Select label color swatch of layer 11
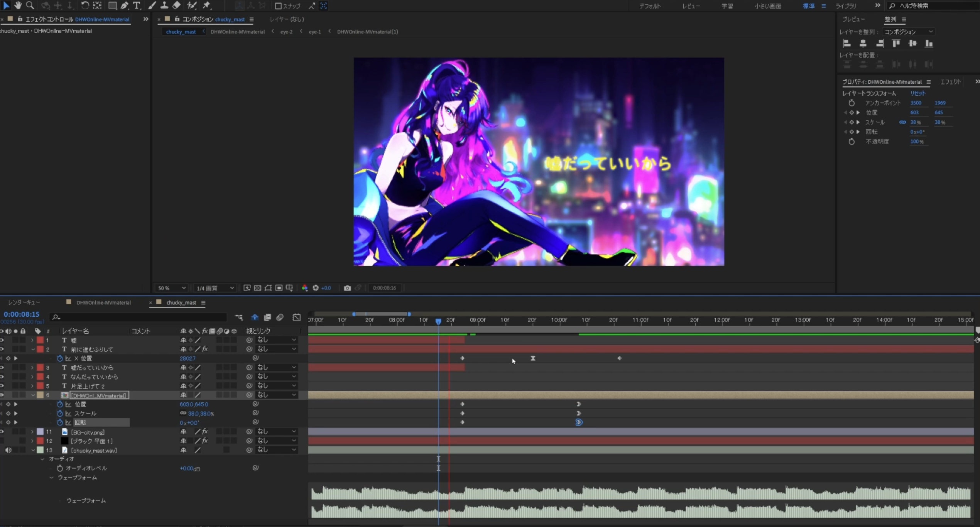Screen dimensions: 980x527 (x=40, y=432)
